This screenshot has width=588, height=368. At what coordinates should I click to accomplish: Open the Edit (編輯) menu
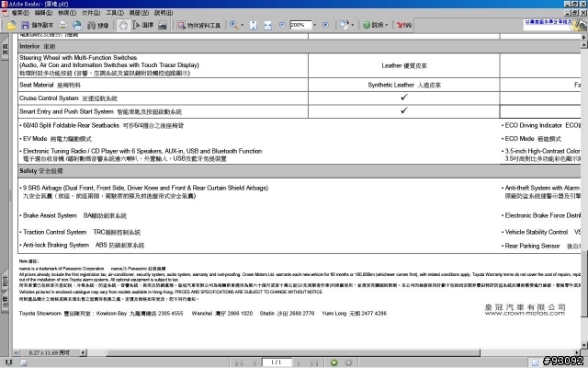point(43,13)
